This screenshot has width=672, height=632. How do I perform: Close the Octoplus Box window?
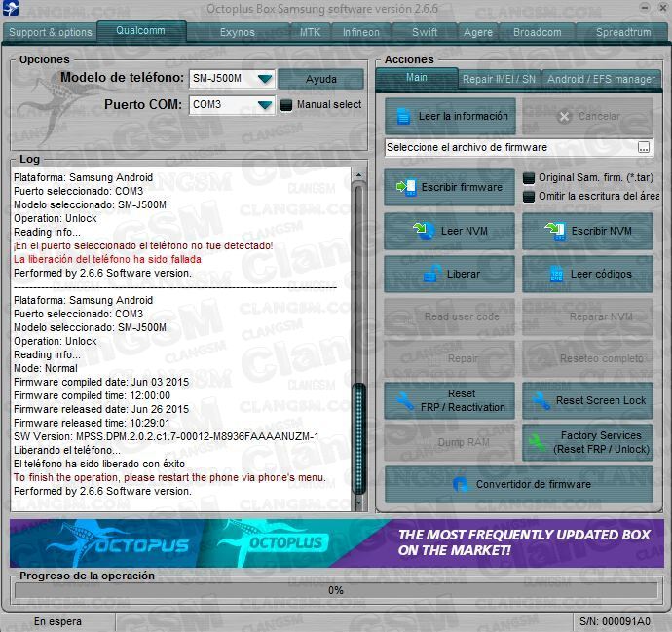662,7
